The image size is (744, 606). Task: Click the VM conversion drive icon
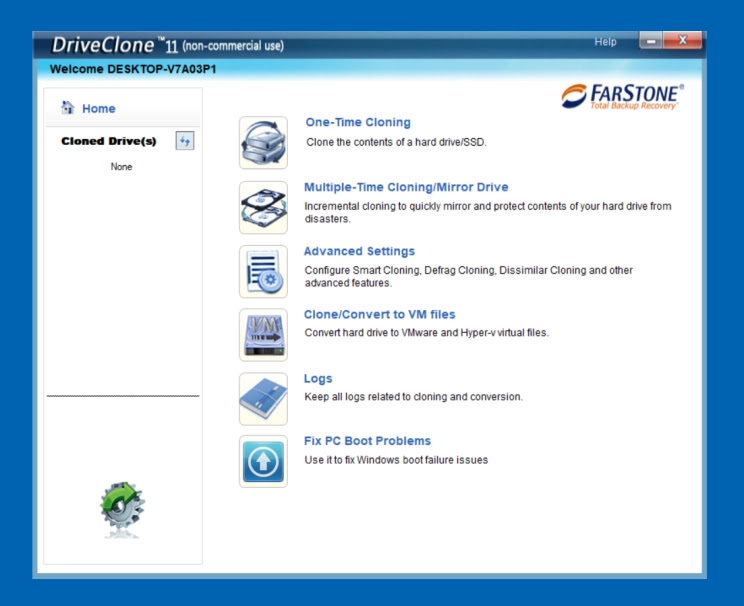click(263, 335)
